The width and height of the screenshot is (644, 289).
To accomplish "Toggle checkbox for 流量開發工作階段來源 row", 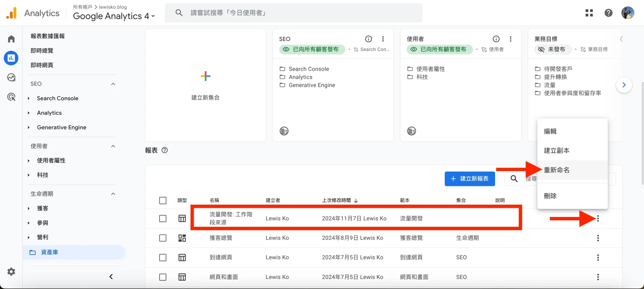I will [x=163, y=218].
